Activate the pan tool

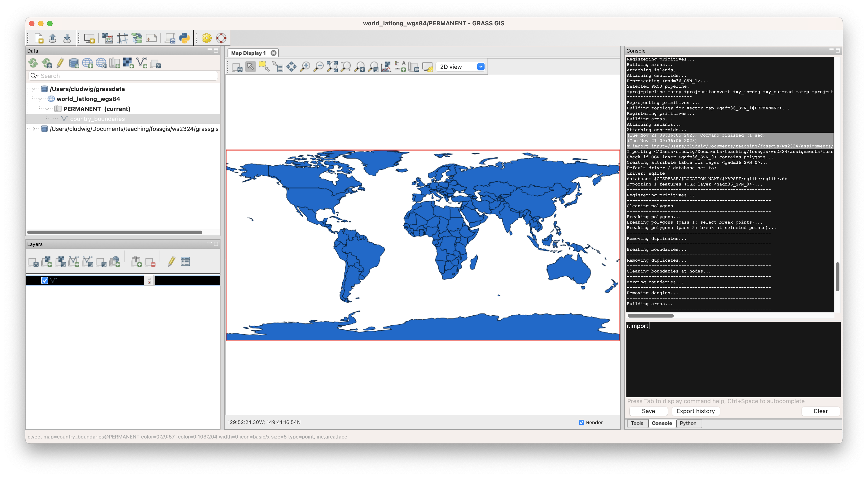[x=291, y=67]
